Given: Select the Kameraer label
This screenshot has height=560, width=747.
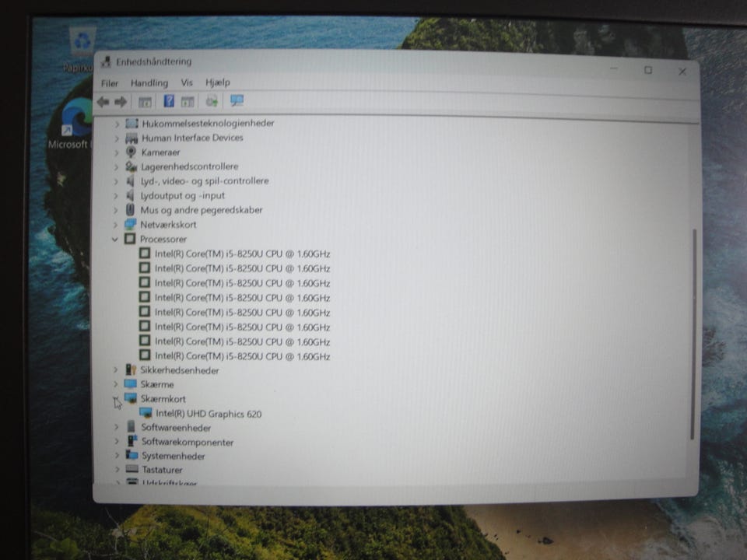Looking at the screenshot, I should (160, 152).
